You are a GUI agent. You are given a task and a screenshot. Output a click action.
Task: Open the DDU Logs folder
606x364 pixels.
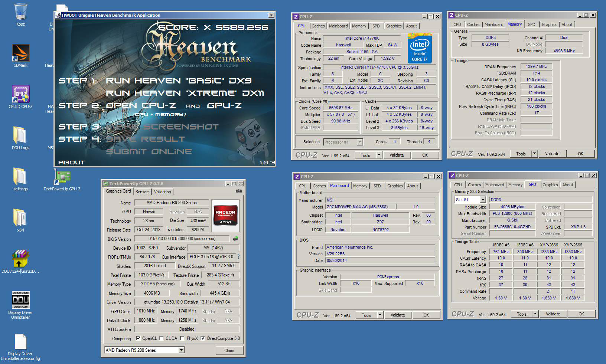coord(20,136)
